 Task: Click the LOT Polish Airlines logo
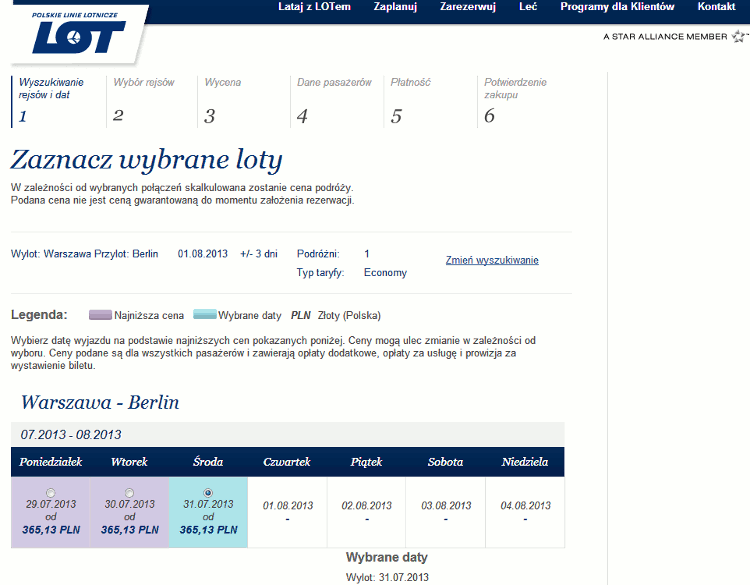click(79, 35)
